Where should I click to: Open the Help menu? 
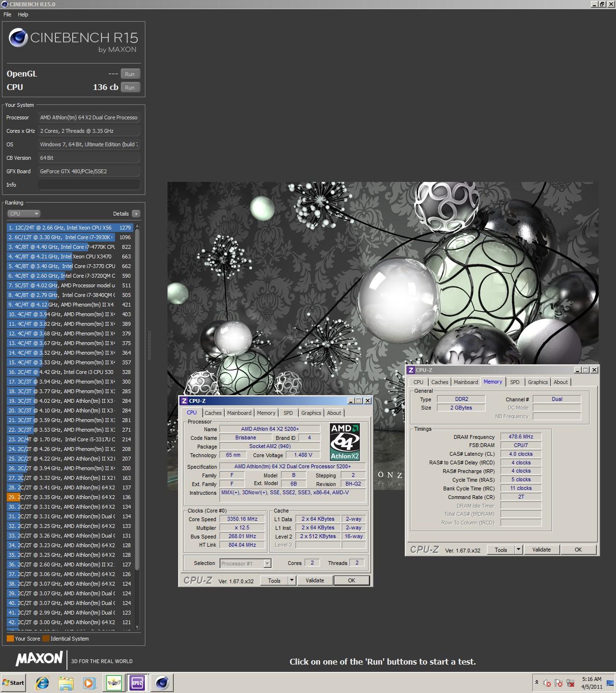tap(23, 14)
